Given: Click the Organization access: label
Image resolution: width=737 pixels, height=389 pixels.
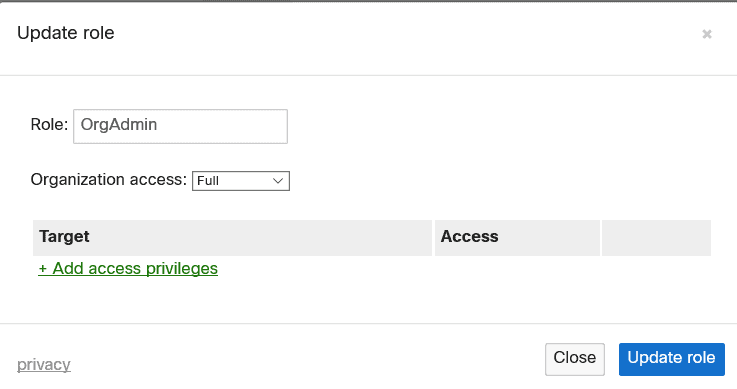Looking at the screenshot, I should pos(109,179).
